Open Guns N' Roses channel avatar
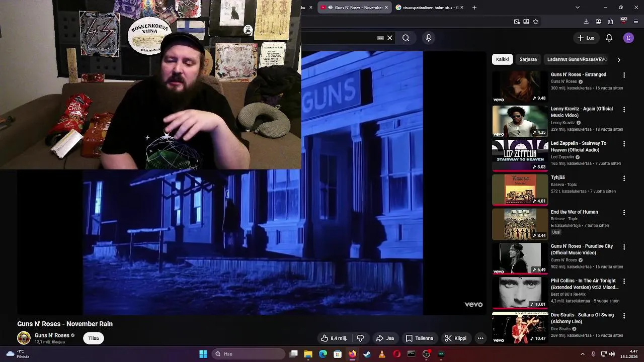Screen dimensions: 644x362 24,338
